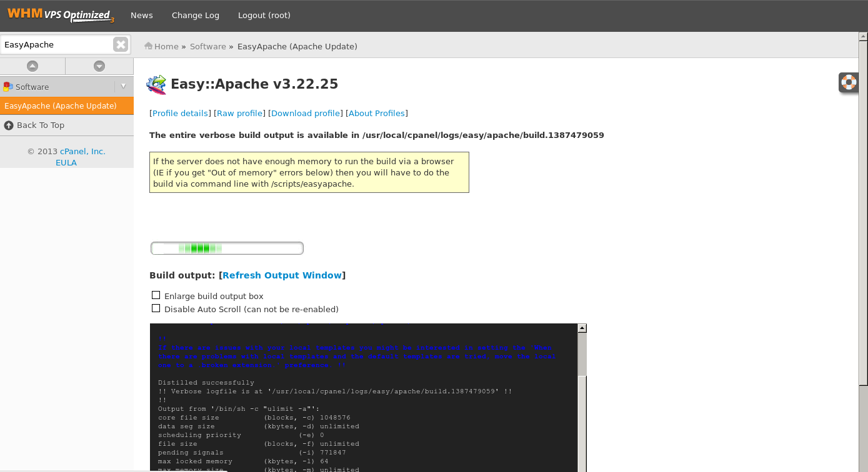Click the Easy::Apache logo icon
This screenshot has width=868, height=472.
[x=156, y=84]
